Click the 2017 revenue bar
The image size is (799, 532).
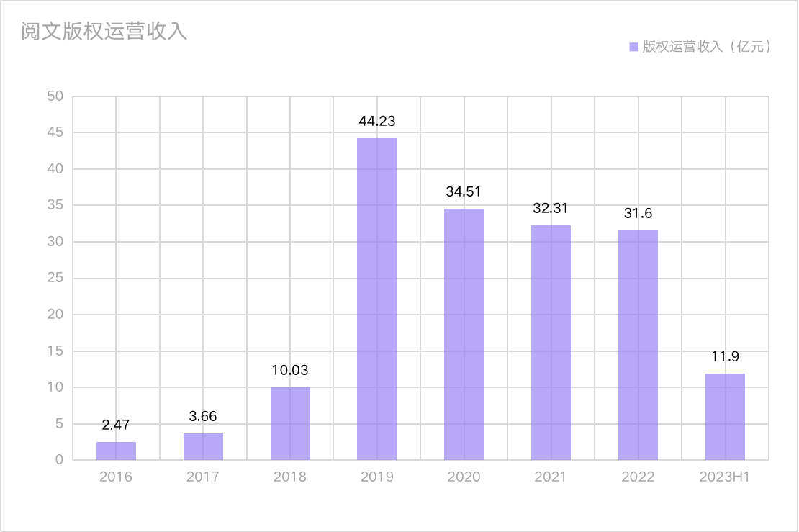pyautogui.click(x=203, y=447)
